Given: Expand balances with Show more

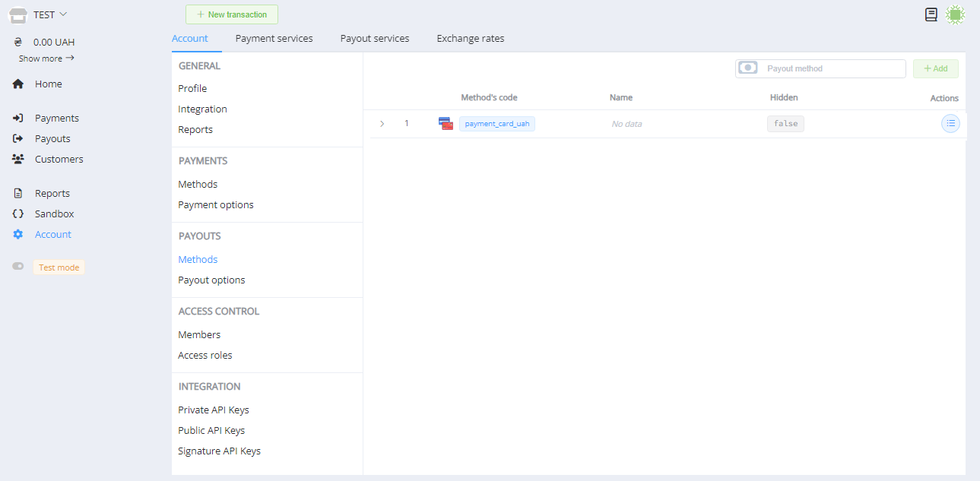Looking at the screenshot, I should click(46, 59).
